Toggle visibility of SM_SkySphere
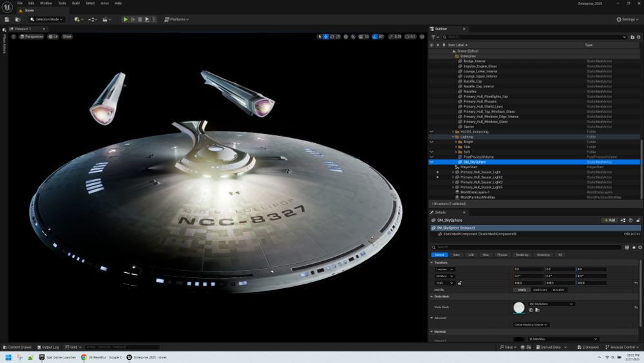This screenshot has height=363, width=644. (431, 162)
